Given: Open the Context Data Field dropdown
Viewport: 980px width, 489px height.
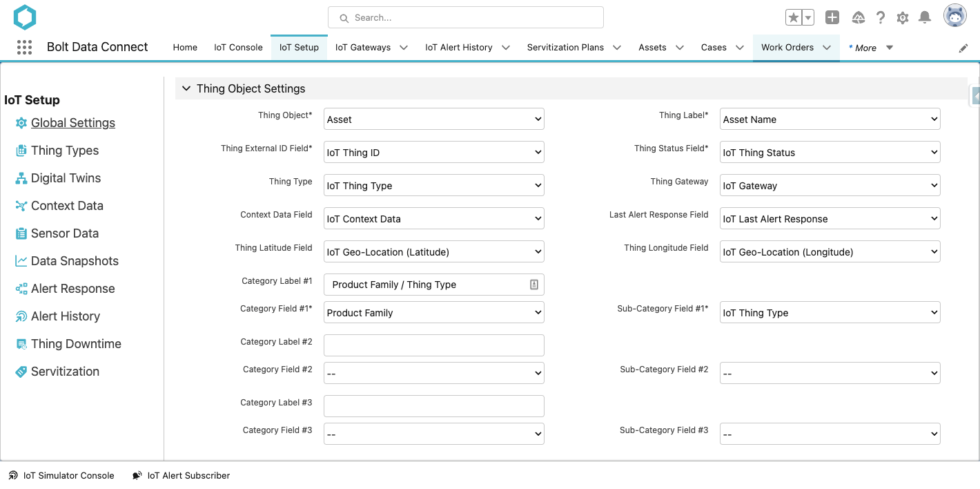Looking at the screenshot, I should click(434, 218).
